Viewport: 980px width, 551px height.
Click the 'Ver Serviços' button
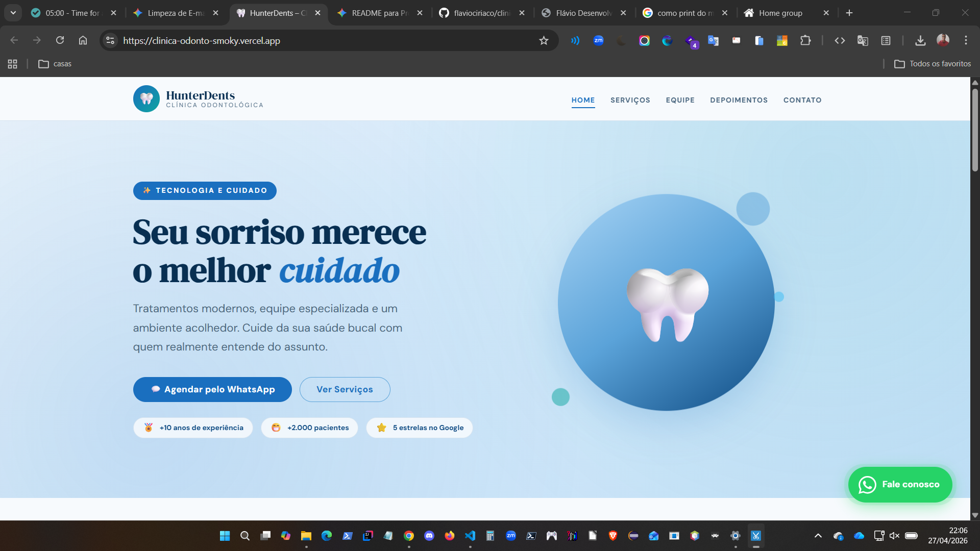tap(345, 389)
